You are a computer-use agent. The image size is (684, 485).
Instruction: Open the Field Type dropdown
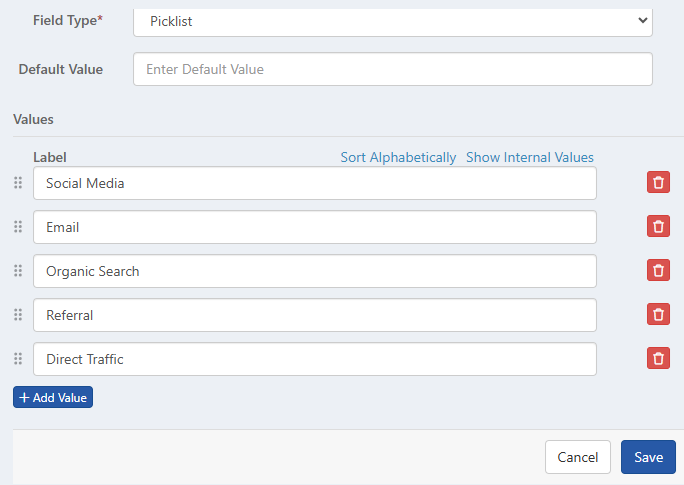click(392, 20)
